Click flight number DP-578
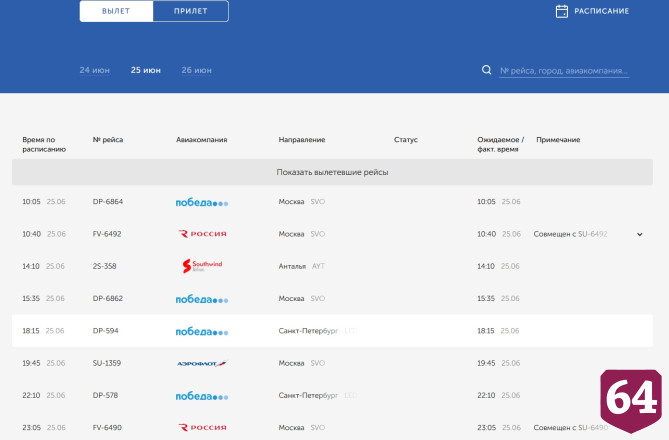669x440 pixels. 105,395
